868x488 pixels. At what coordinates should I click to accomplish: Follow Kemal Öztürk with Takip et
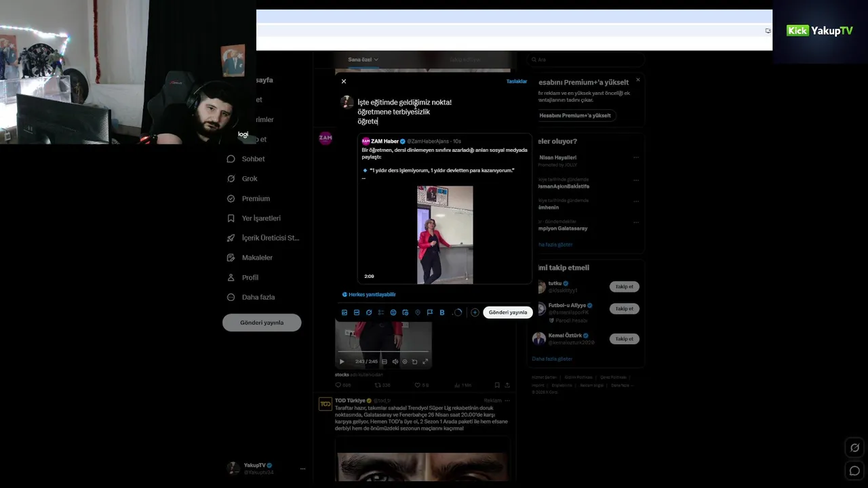click(x=624, y=339)
